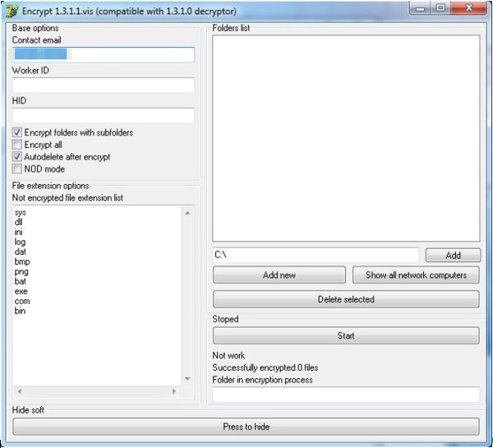Viewport: 493px width, 448px height.
Task: Click the Show all network computers button
Action: click(x=416, y=275)
